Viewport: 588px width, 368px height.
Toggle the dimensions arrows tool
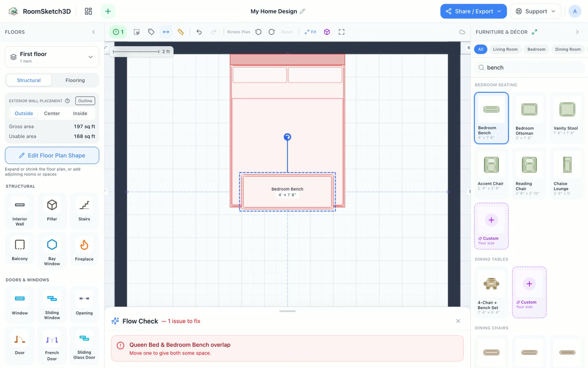(166, 32)
